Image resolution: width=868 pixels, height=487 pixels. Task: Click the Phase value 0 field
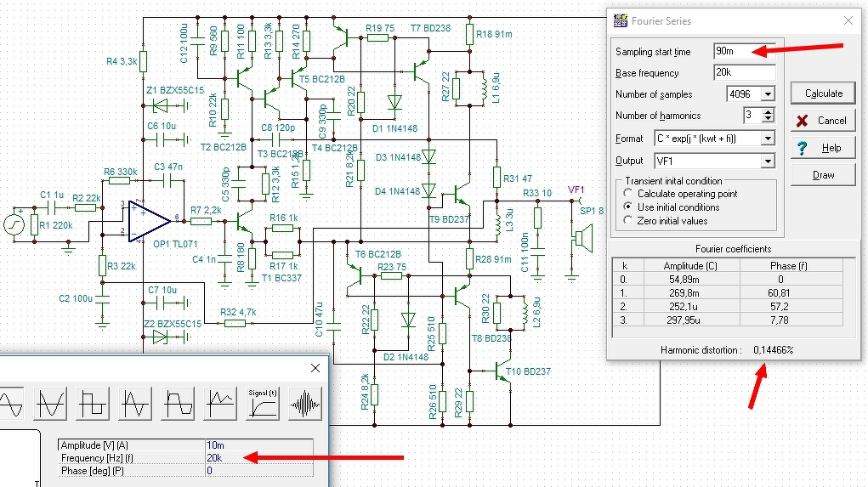[x=259, y=470]
